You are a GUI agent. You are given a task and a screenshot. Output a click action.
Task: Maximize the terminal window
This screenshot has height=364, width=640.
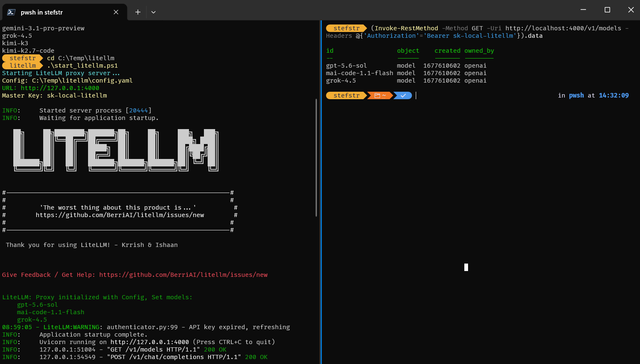pos(607,10)
